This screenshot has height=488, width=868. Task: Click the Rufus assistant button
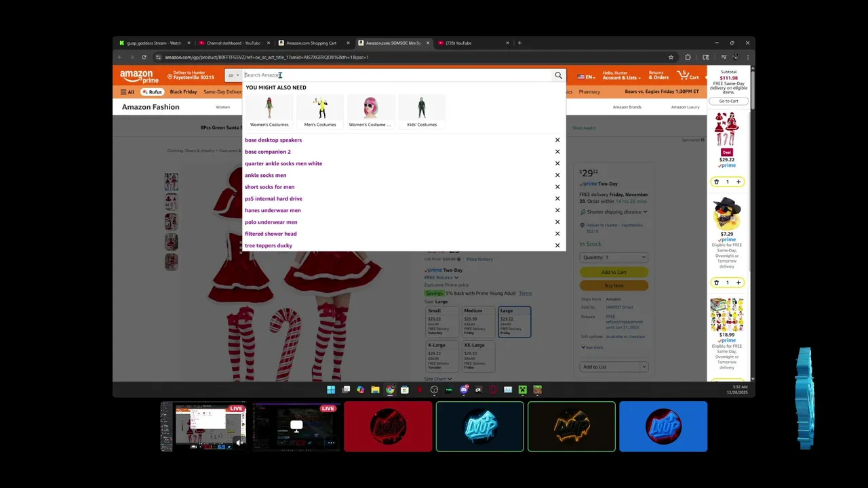click(x=152, y=92)
